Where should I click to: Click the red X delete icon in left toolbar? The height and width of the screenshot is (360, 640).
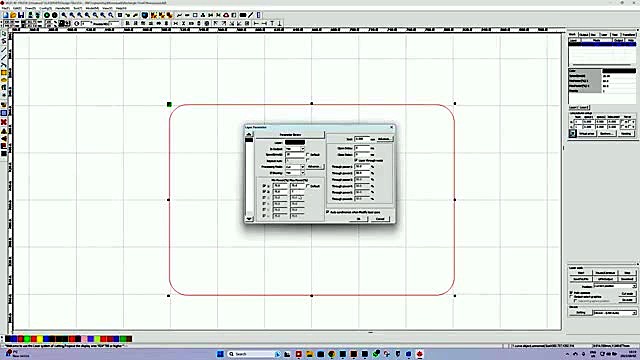[x=4, y=122]
